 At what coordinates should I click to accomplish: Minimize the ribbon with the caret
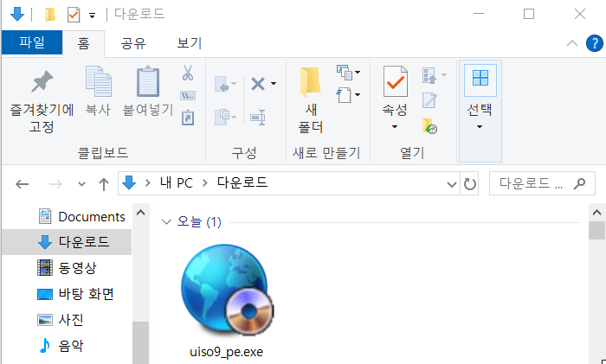pos(572,43)
